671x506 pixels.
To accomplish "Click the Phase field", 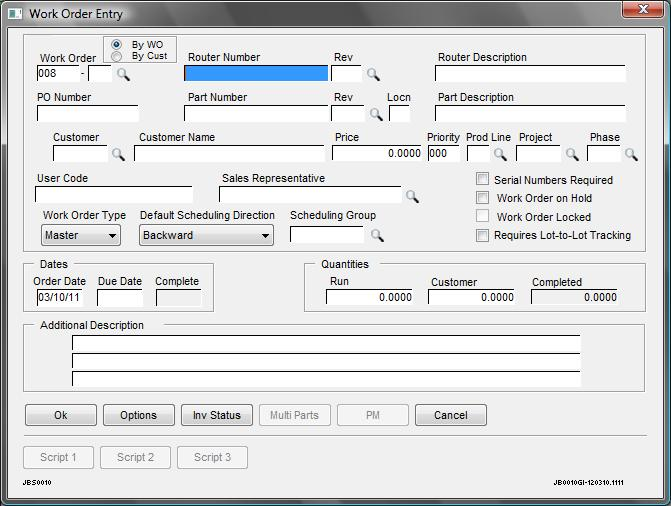I will [x=603, y=153].
